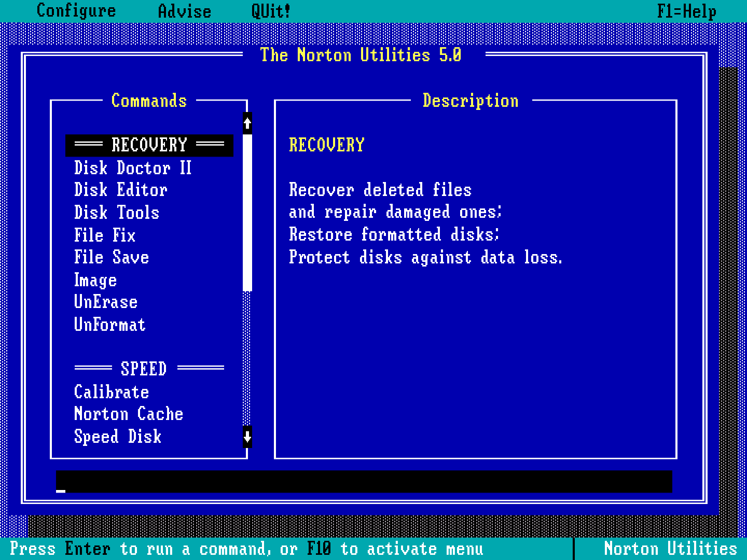Select Calibrate under SPEED
This screenshot has width=747, height=560.
click(x=112, y=392)
